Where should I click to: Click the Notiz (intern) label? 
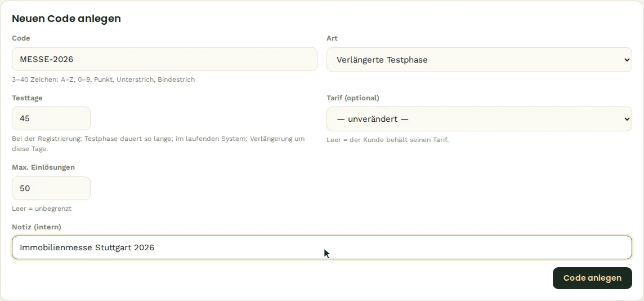[36, 227]
